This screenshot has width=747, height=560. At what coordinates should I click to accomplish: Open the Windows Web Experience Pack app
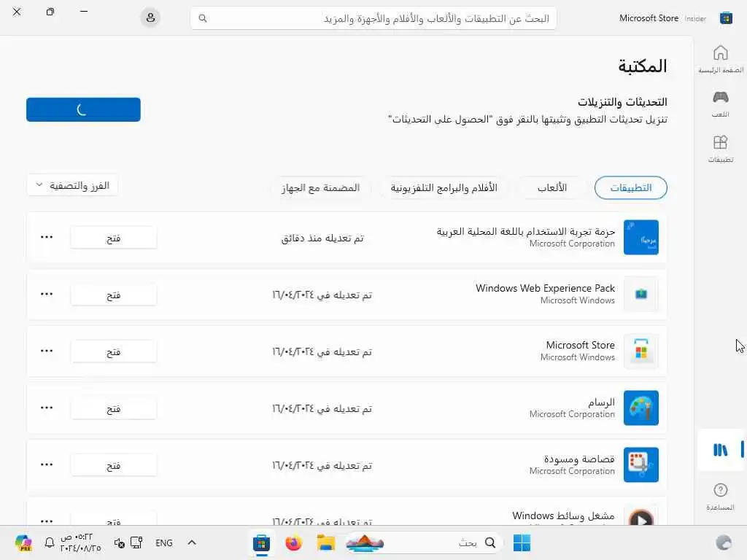[113, 295]
